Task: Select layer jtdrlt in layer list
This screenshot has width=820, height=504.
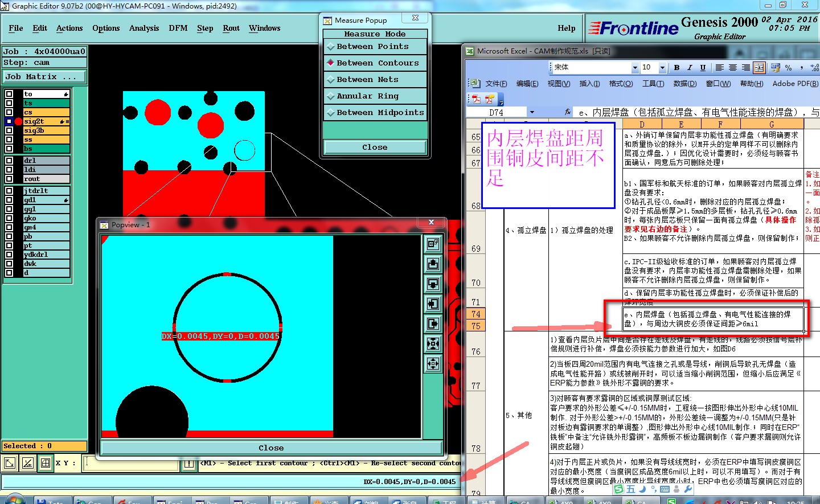Action: pos(46,191)
